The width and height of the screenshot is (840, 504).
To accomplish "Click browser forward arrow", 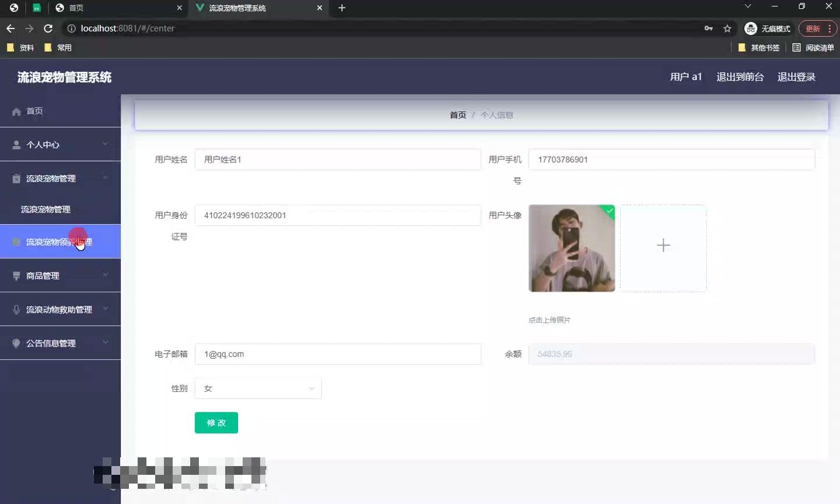I will pos(29,28).
